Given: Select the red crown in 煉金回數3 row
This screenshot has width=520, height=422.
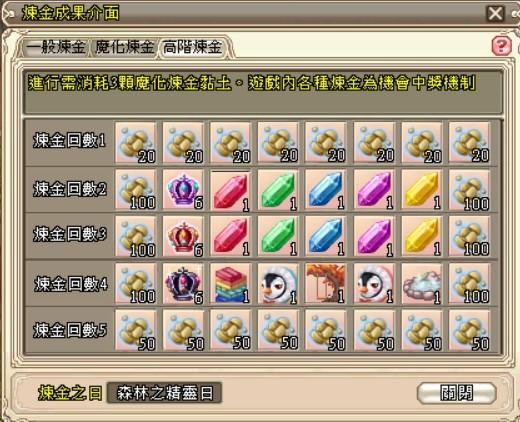Looking at the screenshot, I should click(x=183, y=237).
